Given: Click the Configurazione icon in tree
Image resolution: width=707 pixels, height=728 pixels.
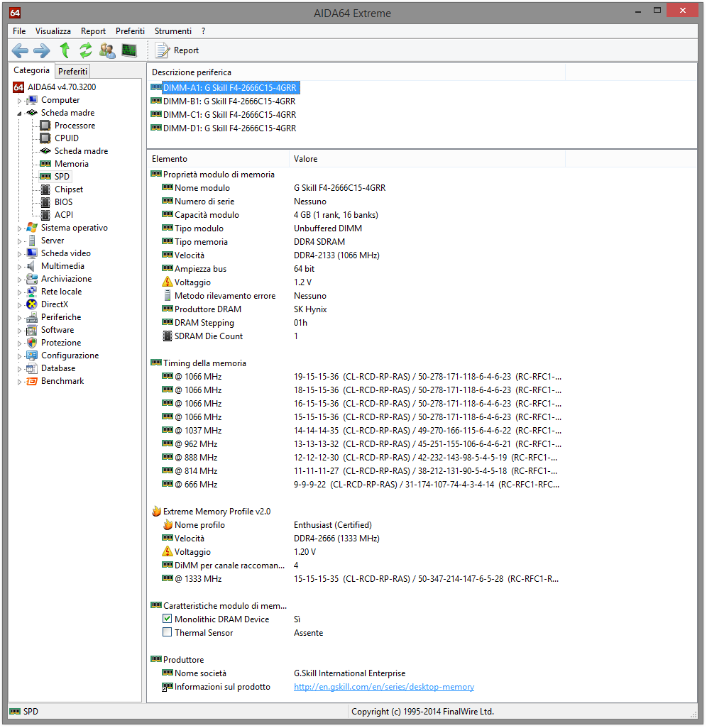Looking at the screenshot, I should click(x=31, y=355).
